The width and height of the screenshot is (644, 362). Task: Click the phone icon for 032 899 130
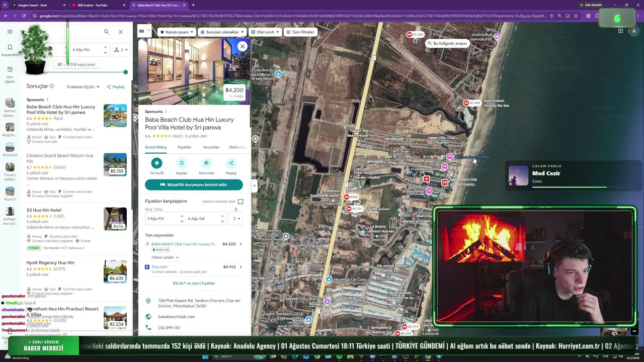148,328
